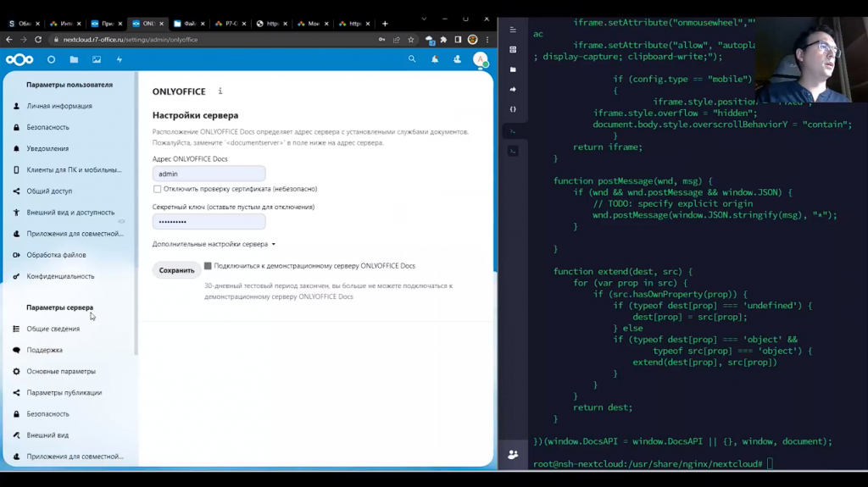868x487 pixels.
Task: Open the browser tab list chevron
Action: tap(424, 19)
